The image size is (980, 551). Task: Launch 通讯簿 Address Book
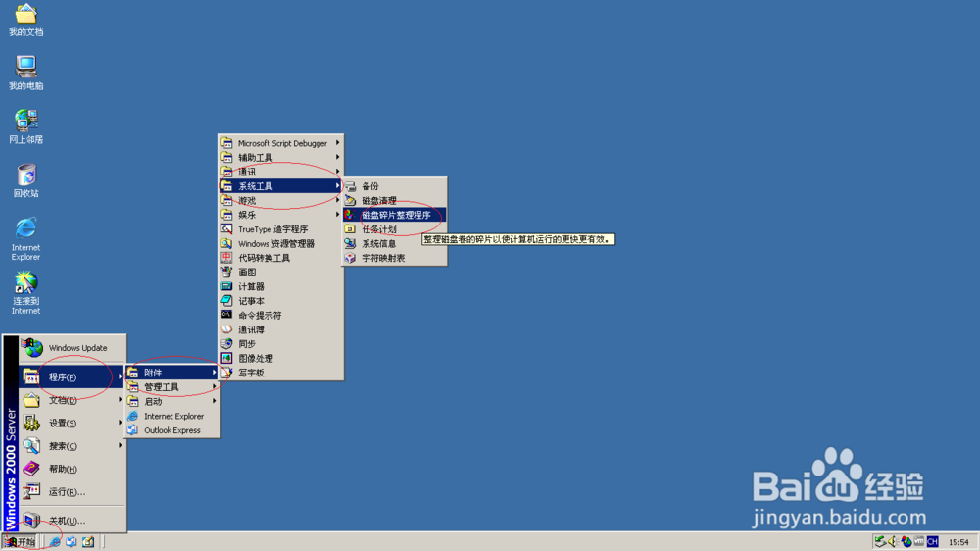(x=280, y=329)
